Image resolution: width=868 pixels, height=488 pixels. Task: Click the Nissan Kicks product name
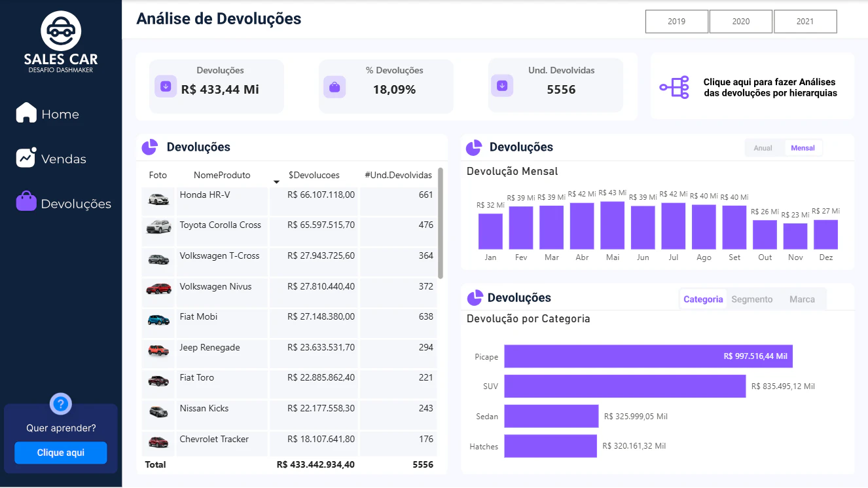(x=204, y=408)
